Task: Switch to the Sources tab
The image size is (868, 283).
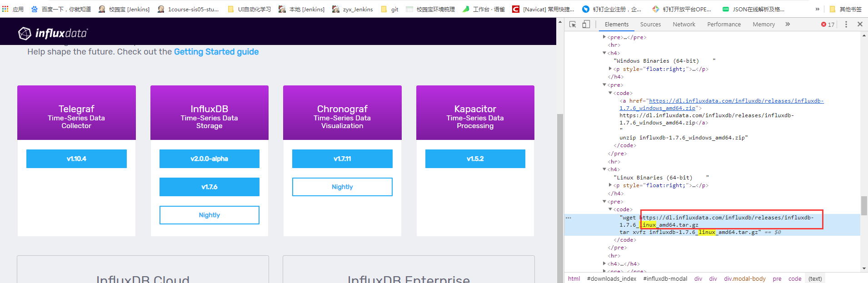Action: click(650, 25)
